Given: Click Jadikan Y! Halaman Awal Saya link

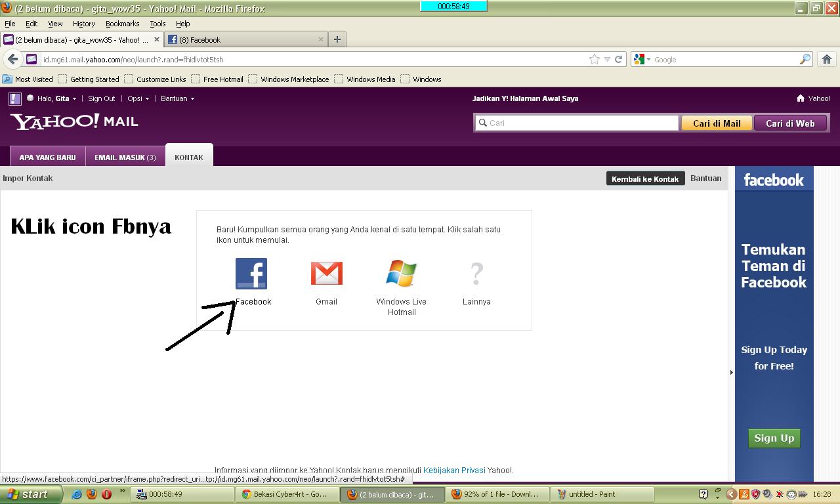Looking at the screenshot, I should [525, 98].
